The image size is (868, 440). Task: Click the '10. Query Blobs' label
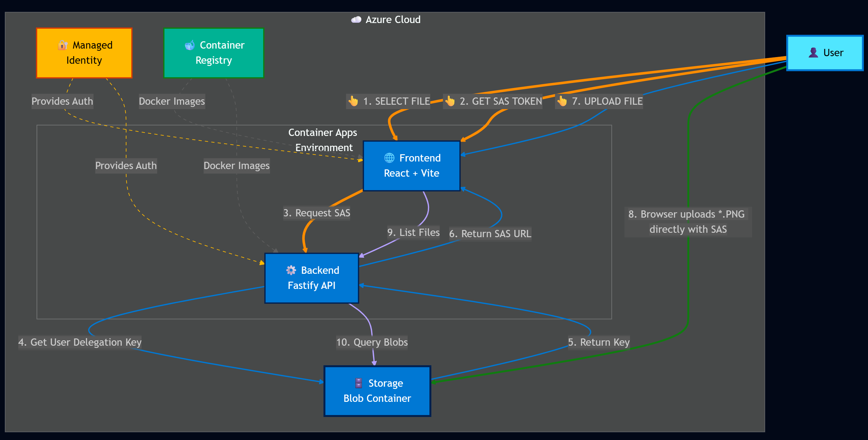[372, 342]
